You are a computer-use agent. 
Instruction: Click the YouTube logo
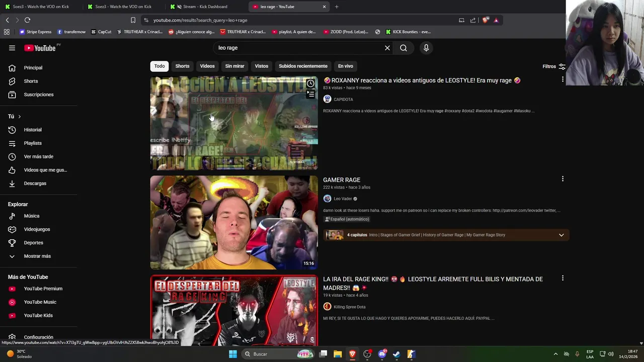(x=40, y=48)
